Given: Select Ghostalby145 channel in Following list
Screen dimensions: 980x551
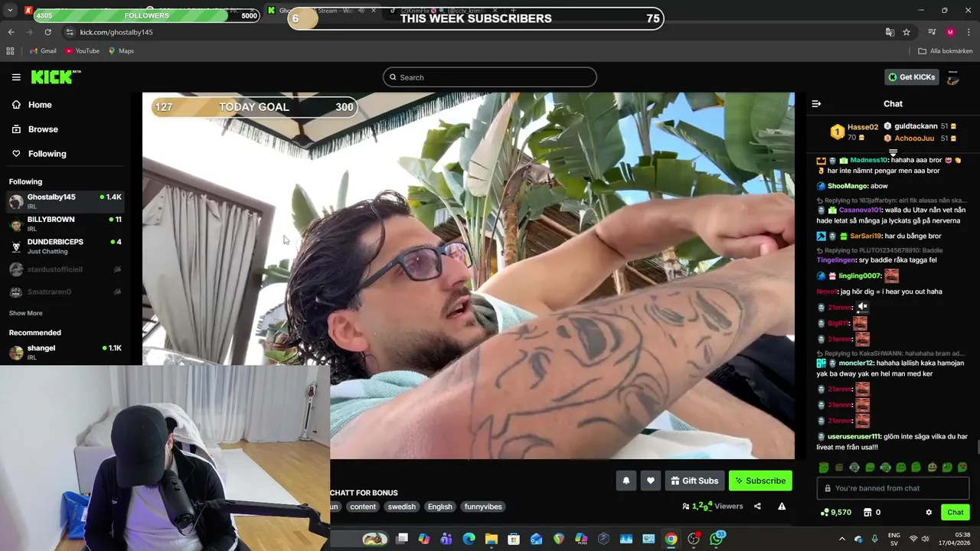Looking at the screenshot, I should [65, 201].
